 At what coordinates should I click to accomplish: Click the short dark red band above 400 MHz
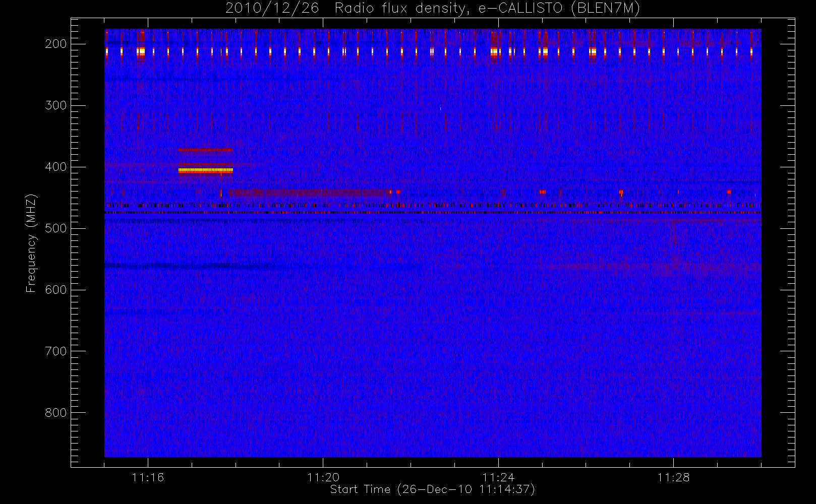(205, 150)
